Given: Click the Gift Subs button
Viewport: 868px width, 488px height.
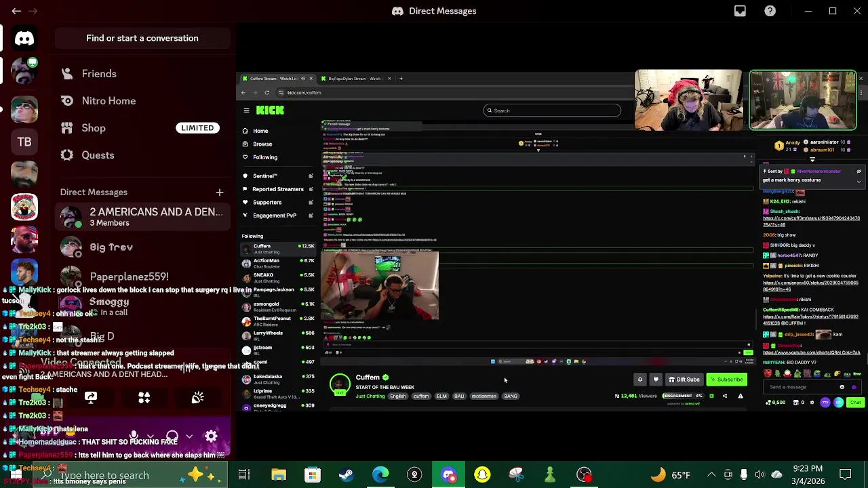Looking at the screenshot, I should 684,380.
